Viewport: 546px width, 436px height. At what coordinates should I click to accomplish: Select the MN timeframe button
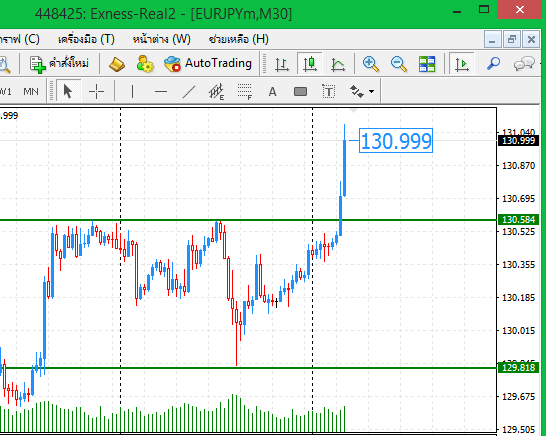pos(31,92)
